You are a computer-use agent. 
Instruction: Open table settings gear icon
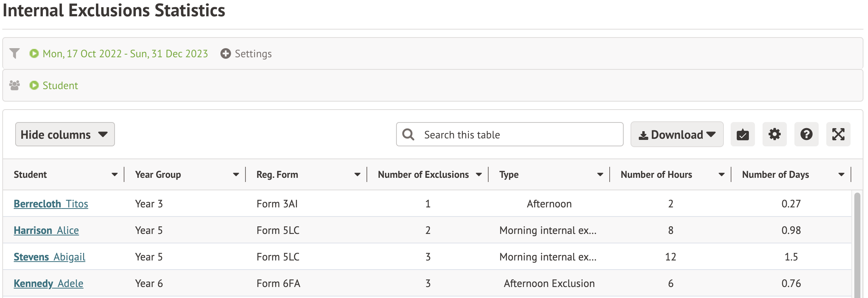point(774,134)
